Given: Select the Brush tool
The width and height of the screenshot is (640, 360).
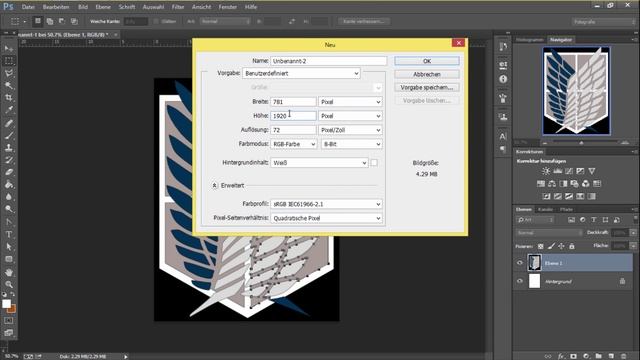Looking at the screenshot, I should (x=9, y=135).
